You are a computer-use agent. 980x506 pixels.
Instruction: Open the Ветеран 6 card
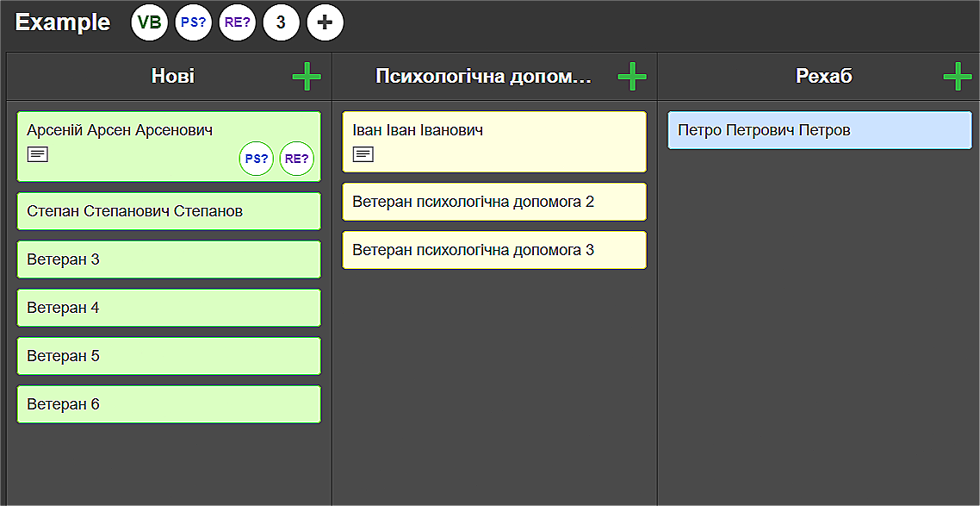[x=169, y=403]
